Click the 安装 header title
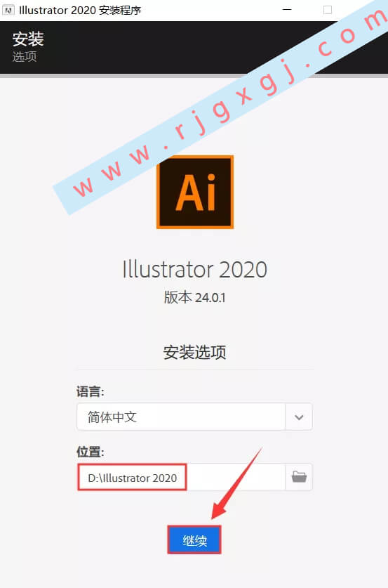 tap(28, 39)
